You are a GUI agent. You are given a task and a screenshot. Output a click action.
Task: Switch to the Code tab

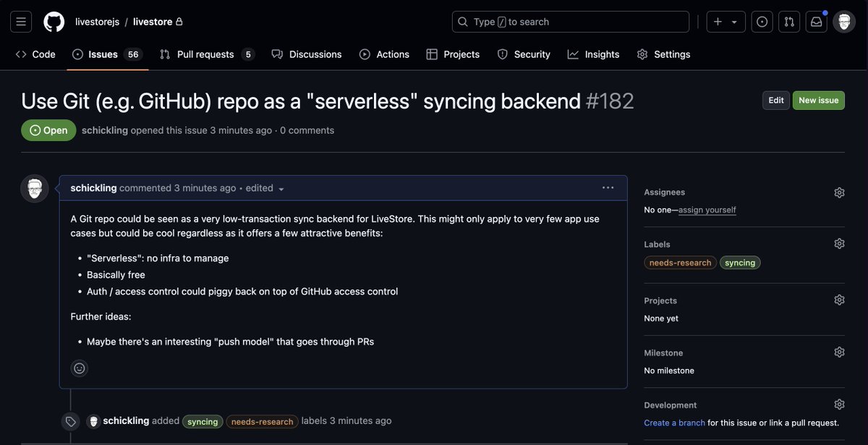click(x=35, y=54)
